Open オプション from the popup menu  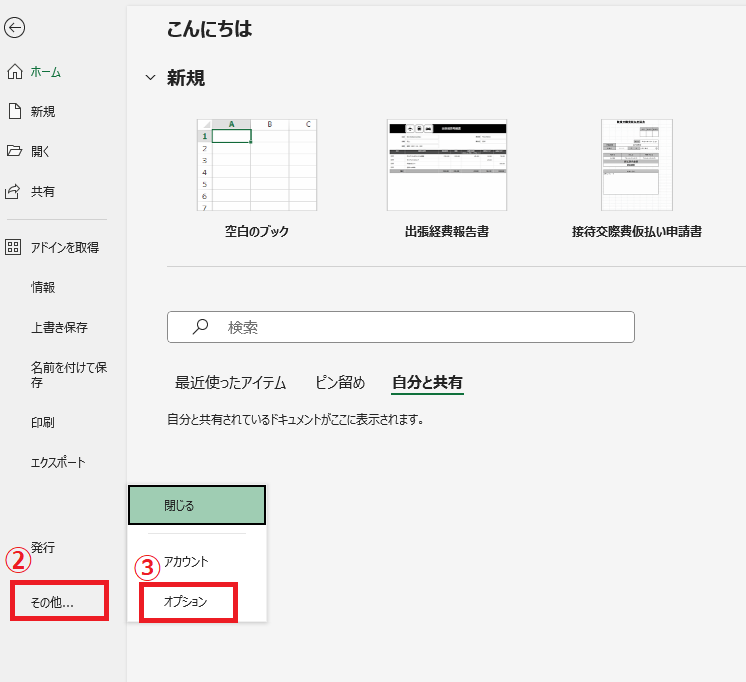pyautogui.click(x=188, y=602)
